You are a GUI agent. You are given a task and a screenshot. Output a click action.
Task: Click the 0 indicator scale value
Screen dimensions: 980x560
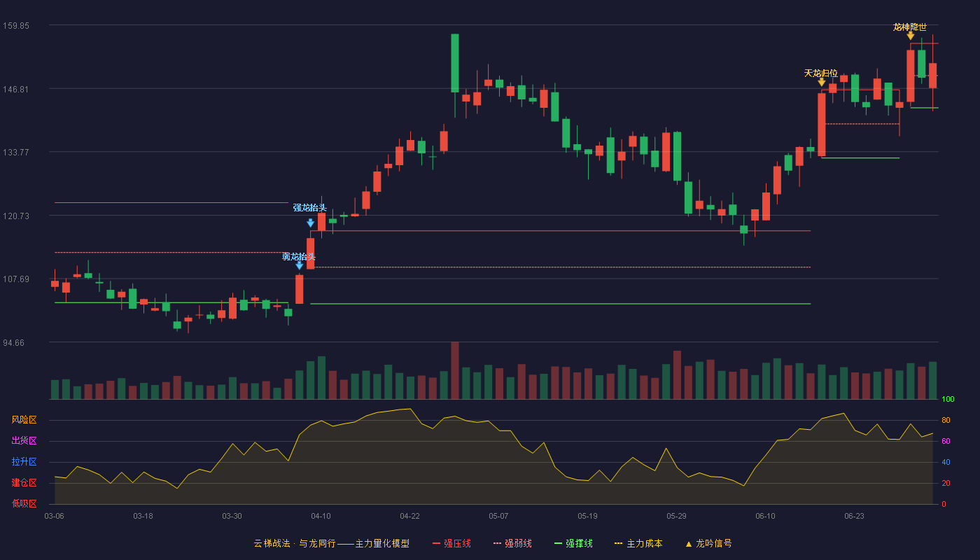click(944, 504)
